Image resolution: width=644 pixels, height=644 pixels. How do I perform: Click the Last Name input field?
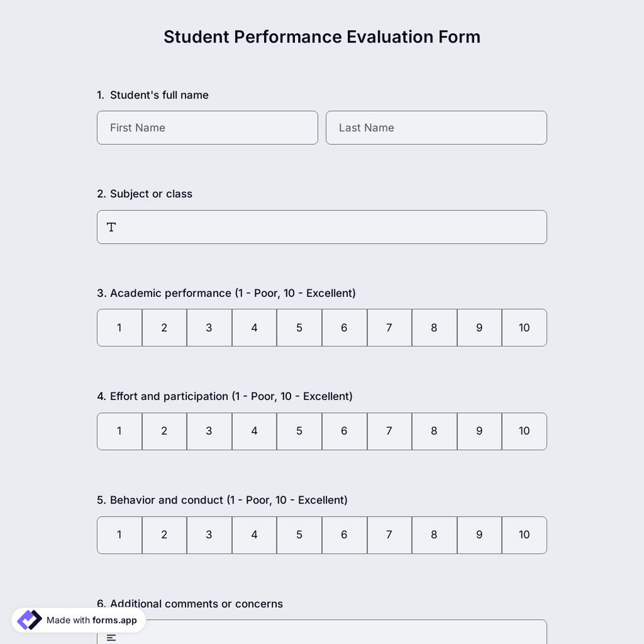[x=436, y=128]
